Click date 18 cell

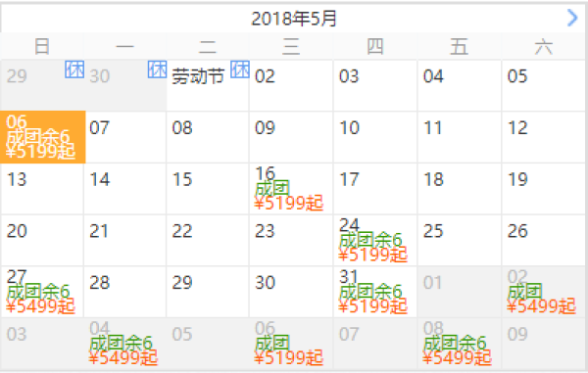[x=459, y=189]
